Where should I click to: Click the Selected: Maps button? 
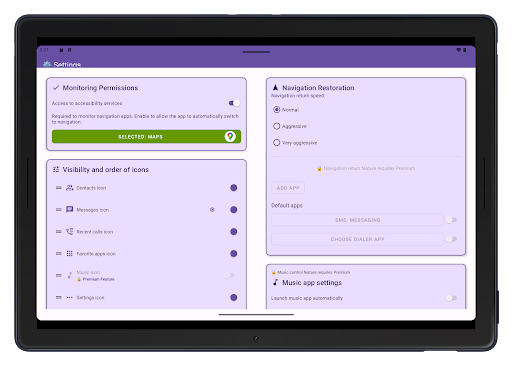(x=146, y=137)
